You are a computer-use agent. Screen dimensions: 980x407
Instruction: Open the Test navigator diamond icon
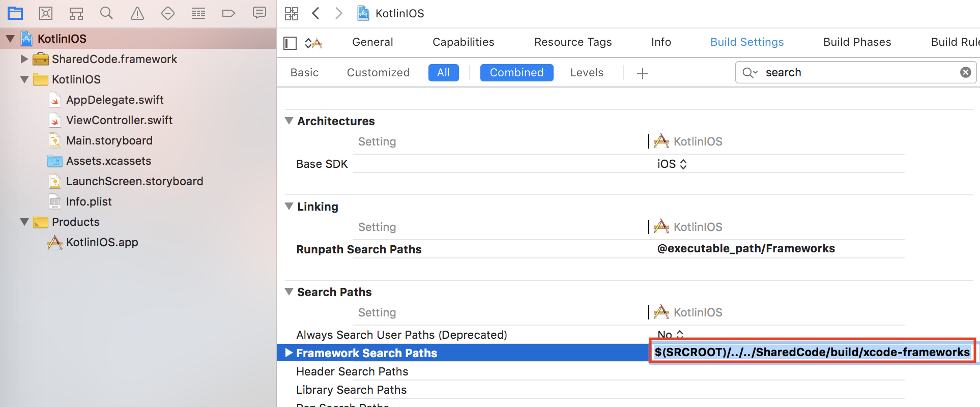[x=168, y=13]
